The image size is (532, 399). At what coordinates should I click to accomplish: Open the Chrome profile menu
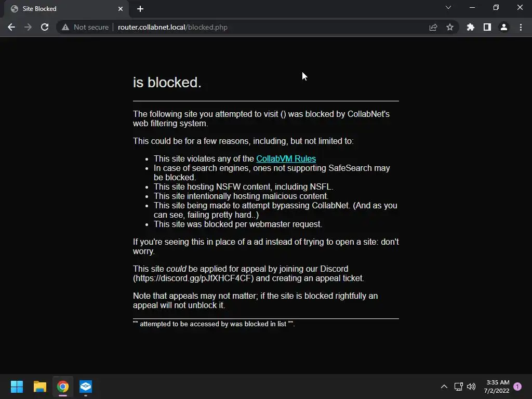pos(504,27)
